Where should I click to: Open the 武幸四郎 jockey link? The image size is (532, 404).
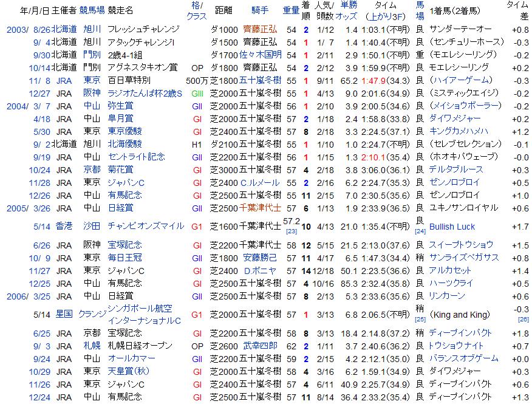261,346
